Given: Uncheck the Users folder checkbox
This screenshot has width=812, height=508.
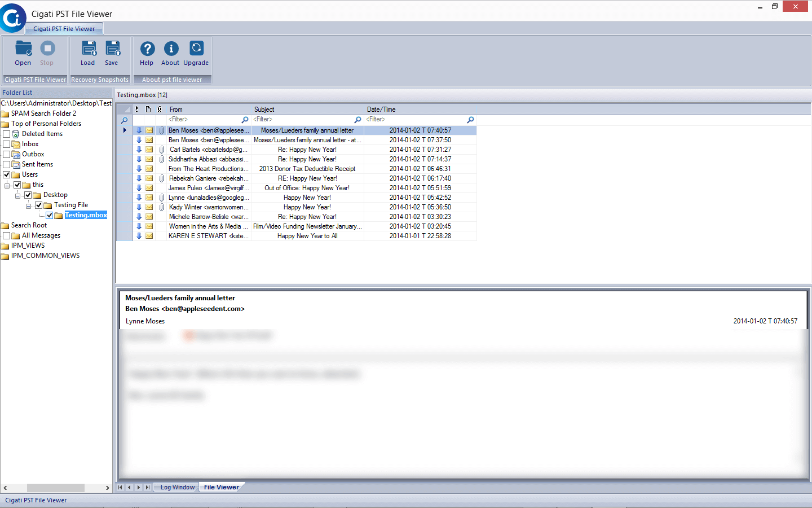Looking at the screenshot, I should 7,175.
